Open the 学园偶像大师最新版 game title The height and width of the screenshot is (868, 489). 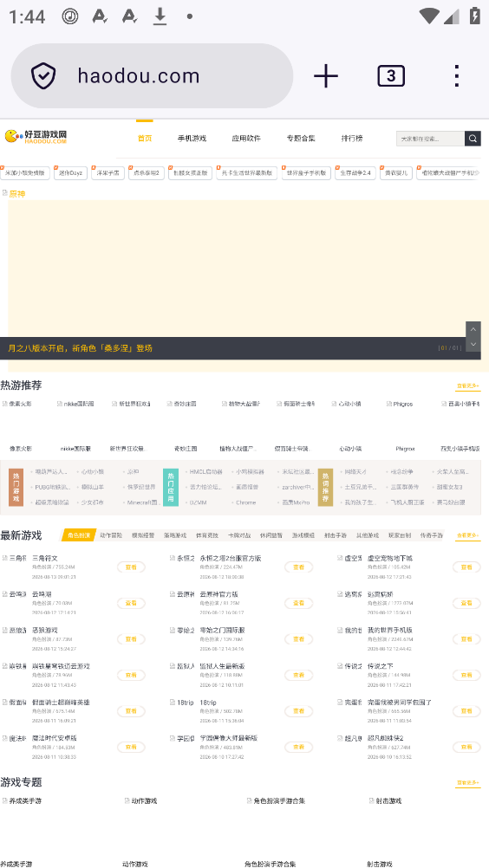coord(229,738)
